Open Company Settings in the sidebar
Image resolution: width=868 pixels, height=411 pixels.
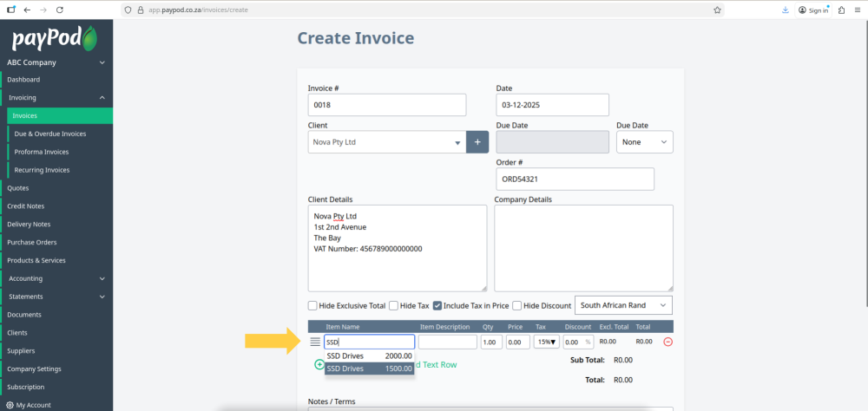point(35,369)
